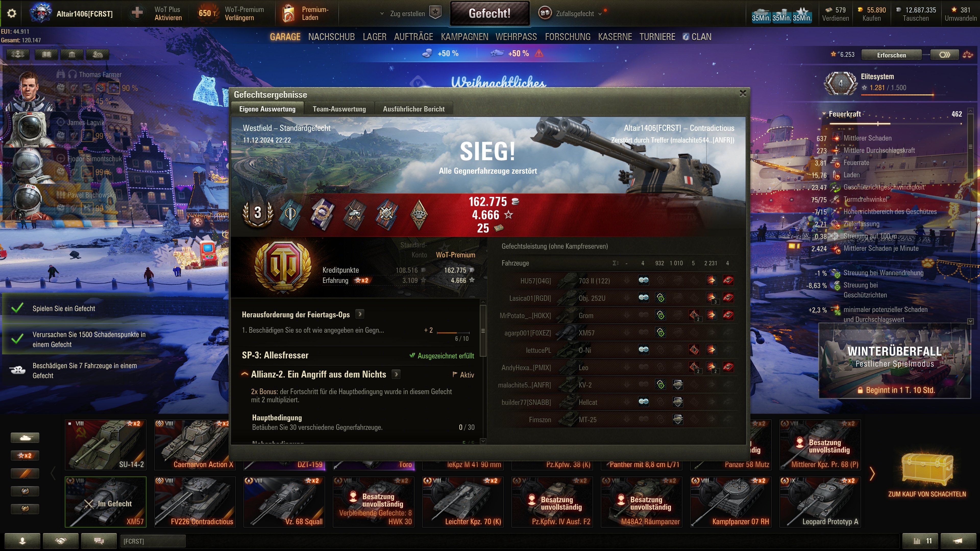Image resolution: width=980 pixels, height=551 pixels.
Task: Click the treasure chest box purchase icon
Action: 927,470
